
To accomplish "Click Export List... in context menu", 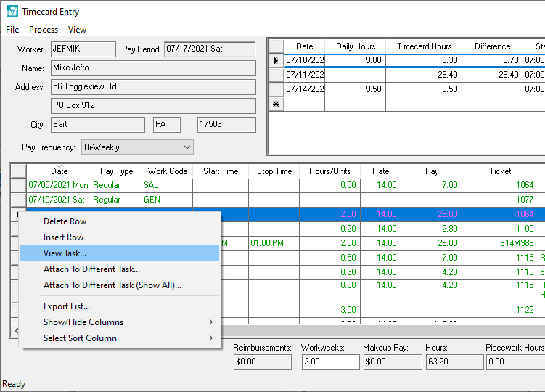I will 67,306.
